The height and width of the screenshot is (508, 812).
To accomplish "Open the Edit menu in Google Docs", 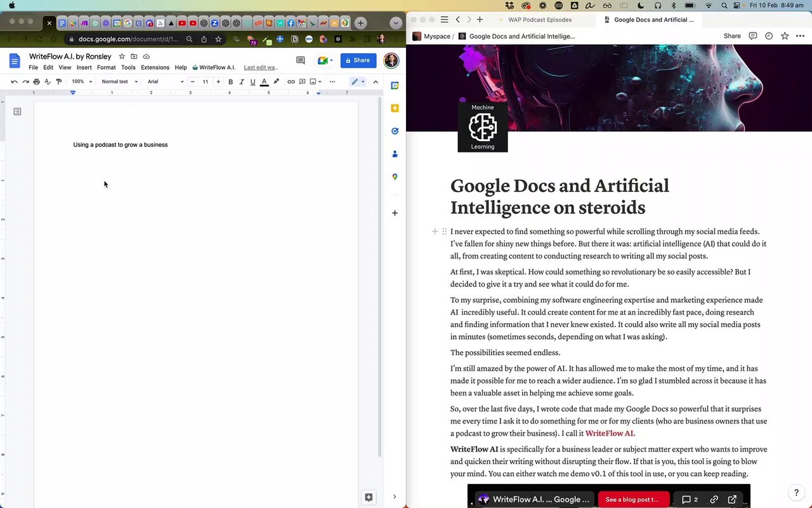I will pos(48,67).
